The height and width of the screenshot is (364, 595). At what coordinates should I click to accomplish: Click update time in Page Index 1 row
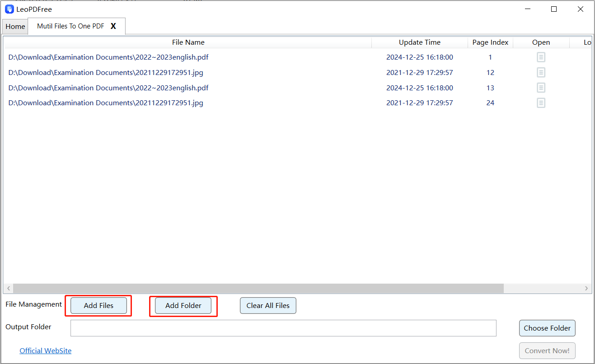(420, 57)
